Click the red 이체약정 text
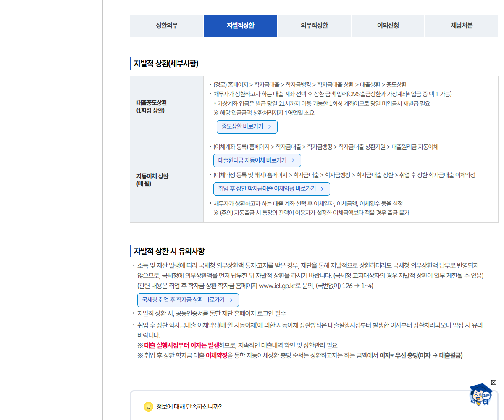The image size is (504, 420). click(217, 355)
